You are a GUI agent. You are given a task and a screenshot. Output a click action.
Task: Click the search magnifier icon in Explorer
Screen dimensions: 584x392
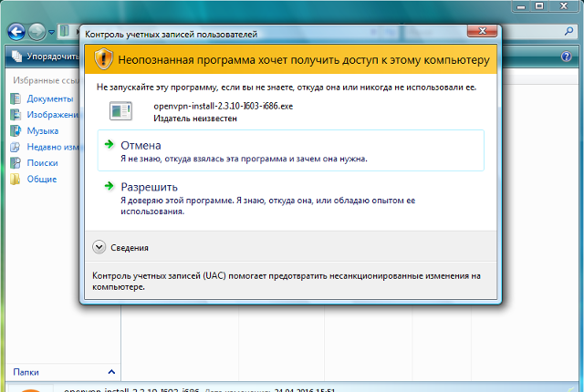click(x=568, y=31)
